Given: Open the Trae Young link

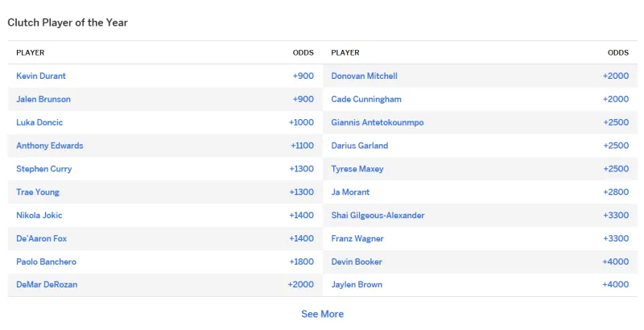Looking at the screenshot, I should click(38, 192).
